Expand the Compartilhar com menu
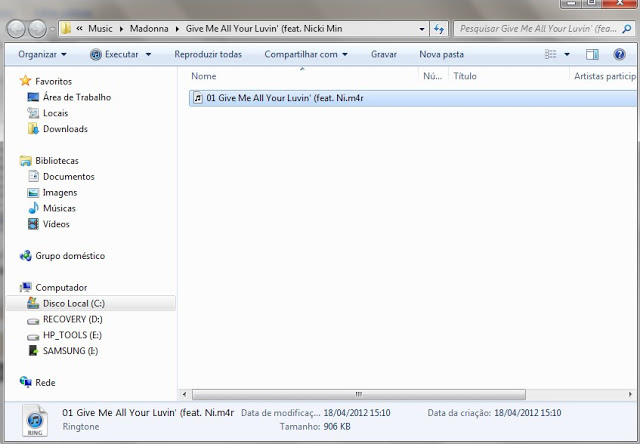Viewport: 640px width, 444px height. (305, 54)
